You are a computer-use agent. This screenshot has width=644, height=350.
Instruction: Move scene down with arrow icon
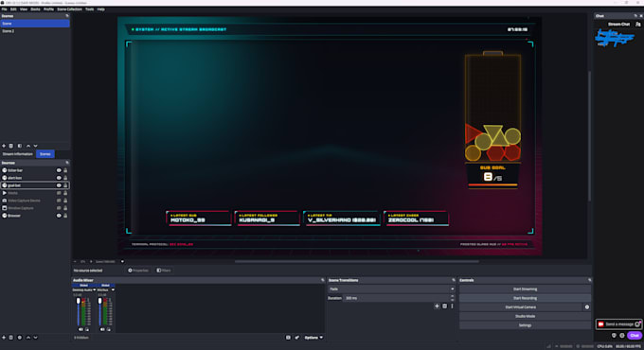35,146
